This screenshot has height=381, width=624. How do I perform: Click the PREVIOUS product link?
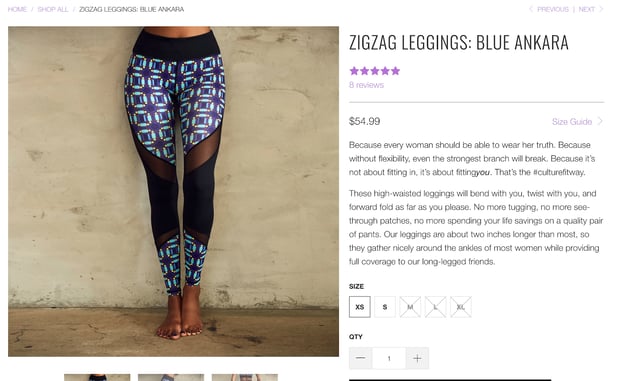pyautogui.click(x=553, y=9)
